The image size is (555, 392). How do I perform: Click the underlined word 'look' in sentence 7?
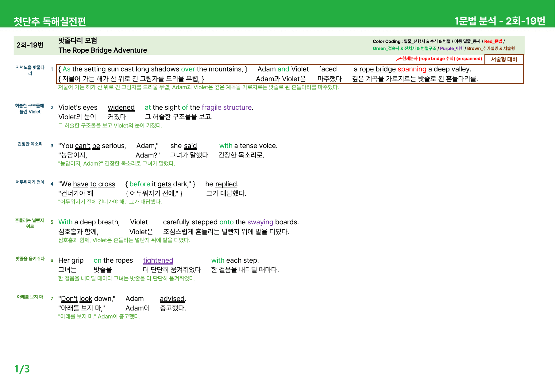(86, 299)
